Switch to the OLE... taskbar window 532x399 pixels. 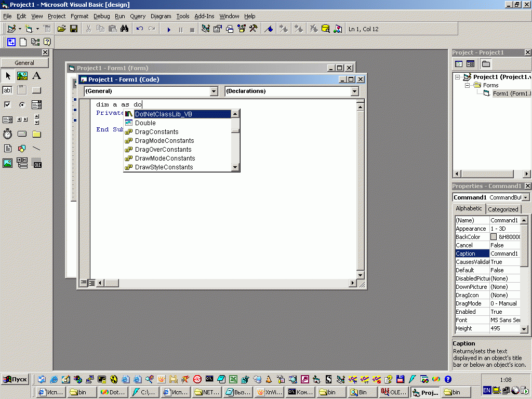(394, 392)
